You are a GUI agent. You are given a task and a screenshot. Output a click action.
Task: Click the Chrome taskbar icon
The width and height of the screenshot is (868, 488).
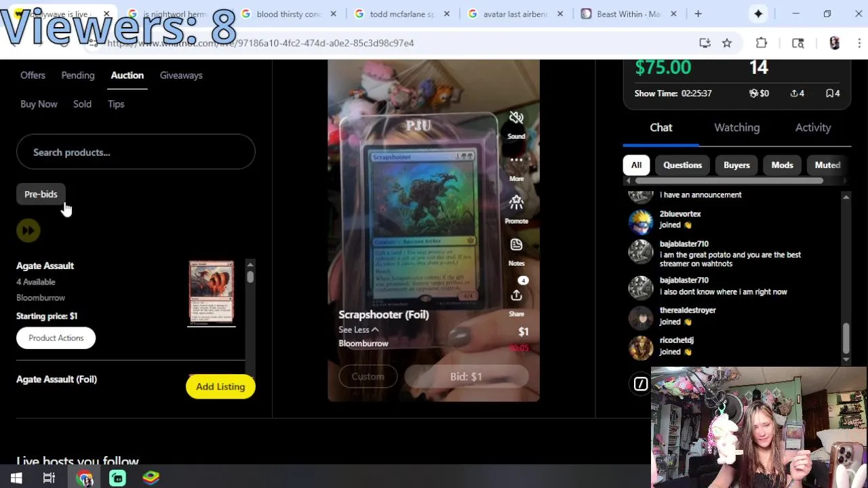pos(84,478)
